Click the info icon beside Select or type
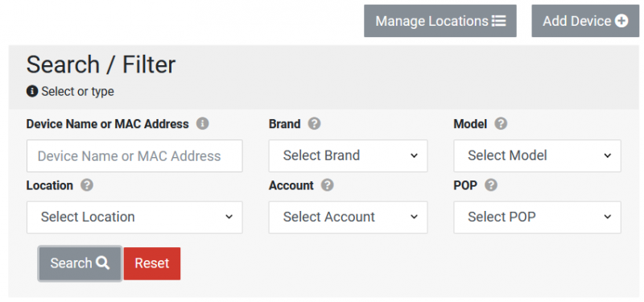 tap(32, 91)
